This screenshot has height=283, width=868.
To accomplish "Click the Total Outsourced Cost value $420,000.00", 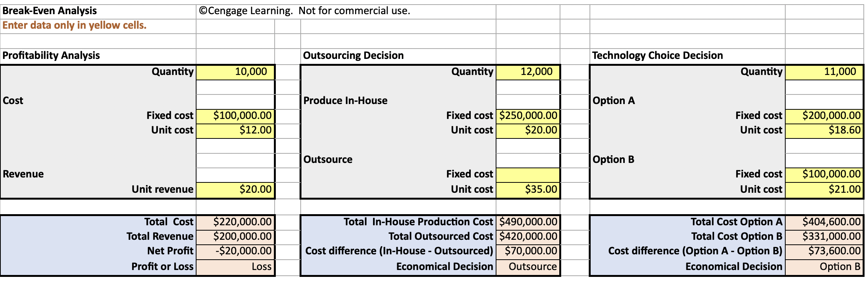I will (x=528, y=237).
